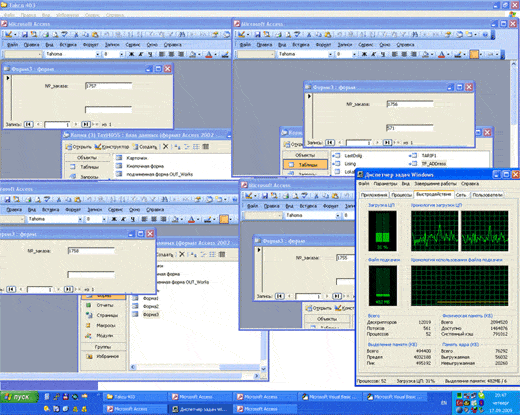Switch to Процессы tab in Task Manager

tap(402, 195)
